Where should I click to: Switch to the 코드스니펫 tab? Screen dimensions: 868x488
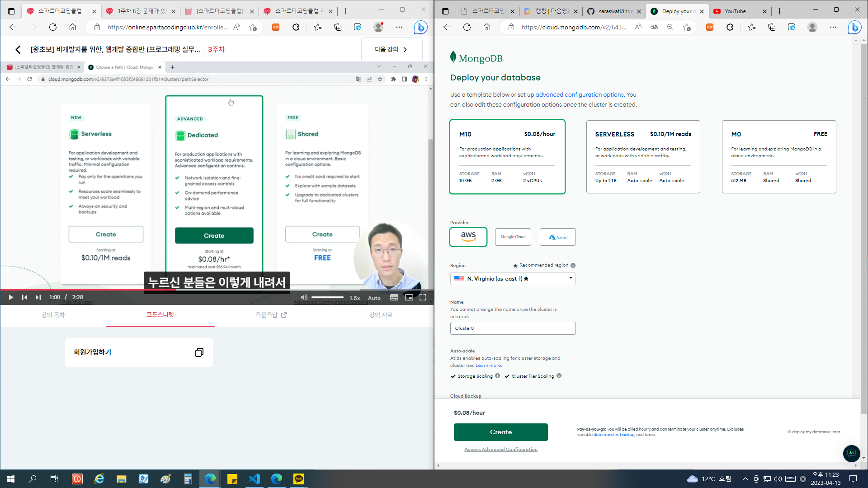pos(160,315)
